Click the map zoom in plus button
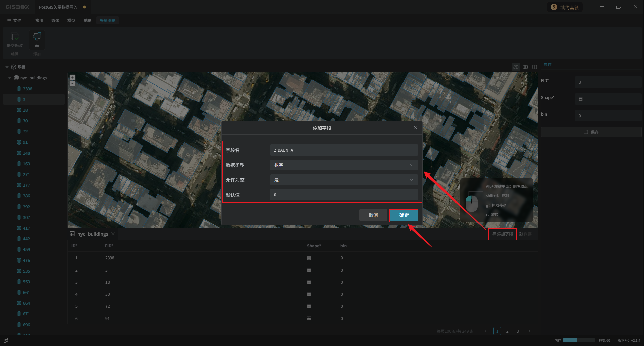Viewport: 644px width, 346px height. [x=72, y=77]
